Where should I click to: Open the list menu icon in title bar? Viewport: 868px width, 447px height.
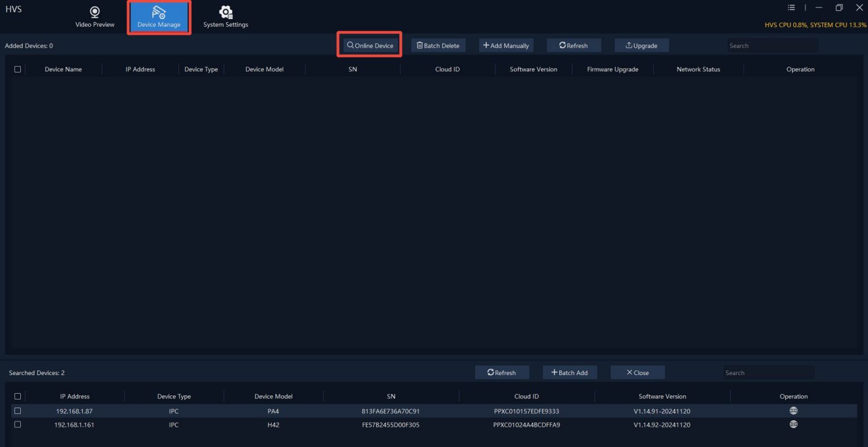[792, 8]
